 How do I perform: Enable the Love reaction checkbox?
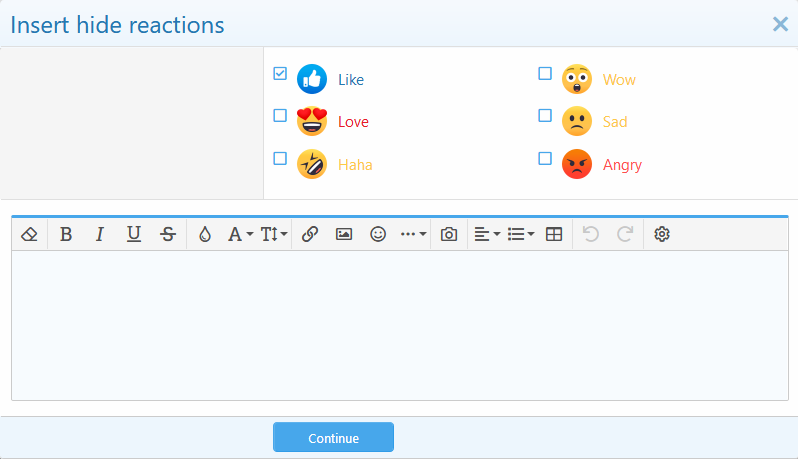tap(280, 115)
